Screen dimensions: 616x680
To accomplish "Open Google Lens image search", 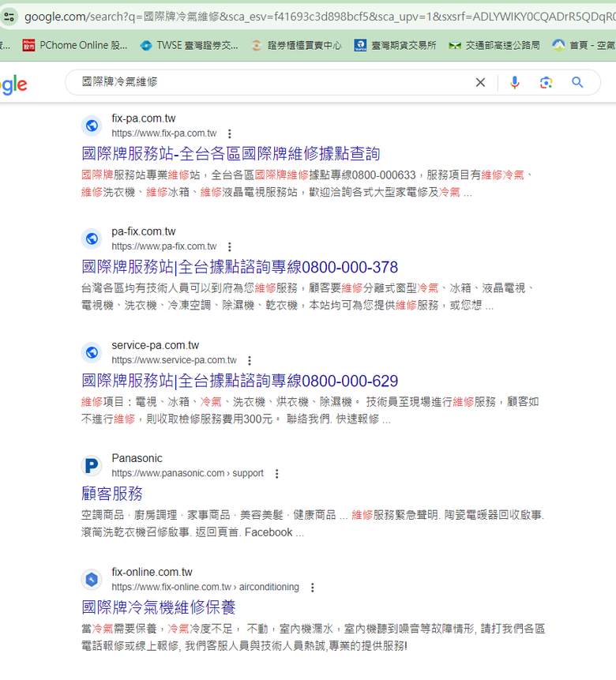I will click(x=546, y=82).
